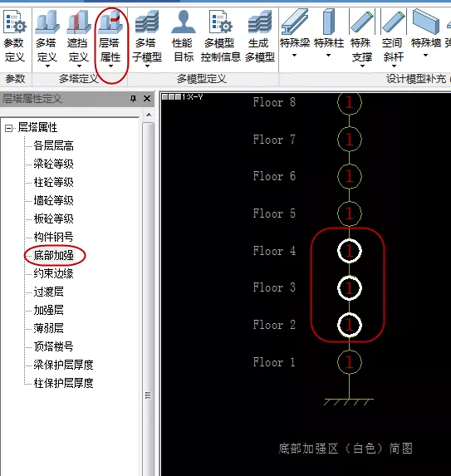Toggle Floor 1 tower circle selection

350,362
